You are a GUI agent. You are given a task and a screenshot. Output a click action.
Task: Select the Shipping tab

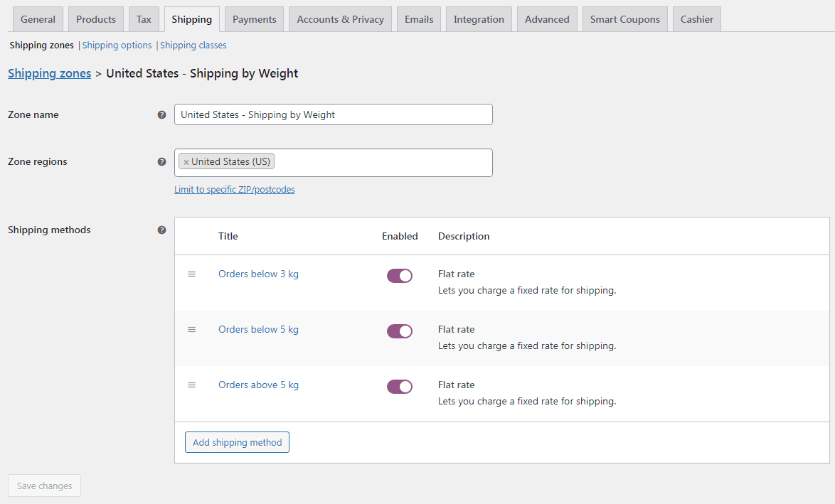[x=192, y=19]
